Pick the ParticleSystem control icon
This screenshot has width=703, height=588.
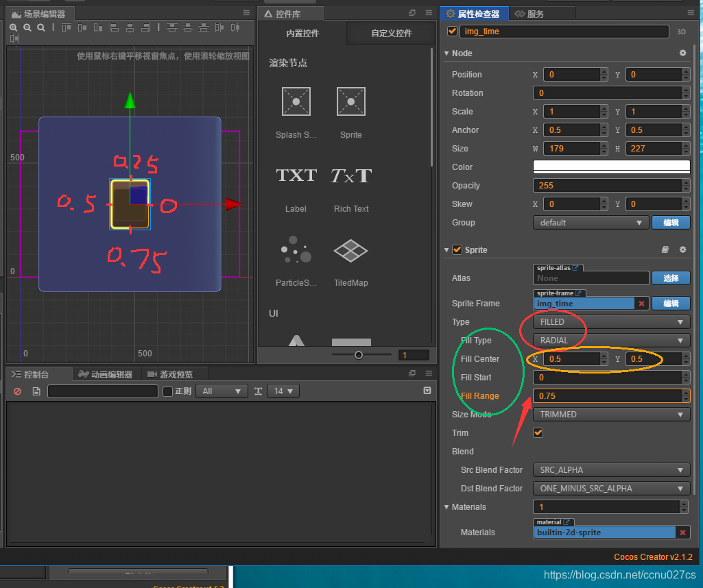pyautogui.click(x=296, y=249)
